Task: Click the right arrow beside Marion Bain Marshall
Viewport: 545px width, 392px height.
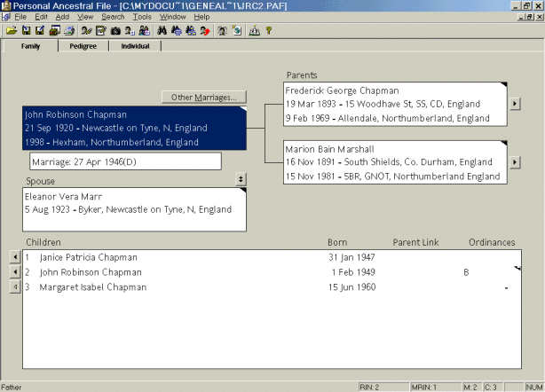Action: 515,163
